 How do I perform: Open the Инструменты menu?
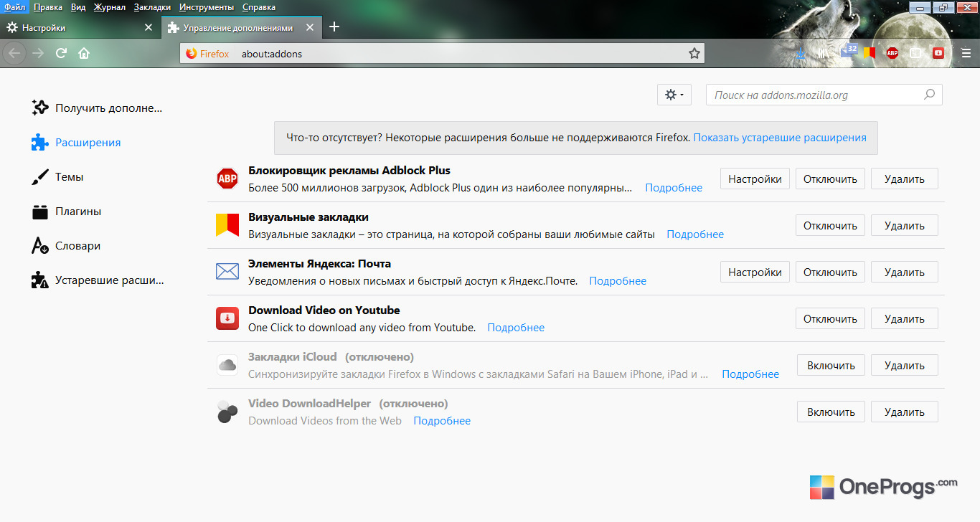pyautogui.click(x=207, y=7)
